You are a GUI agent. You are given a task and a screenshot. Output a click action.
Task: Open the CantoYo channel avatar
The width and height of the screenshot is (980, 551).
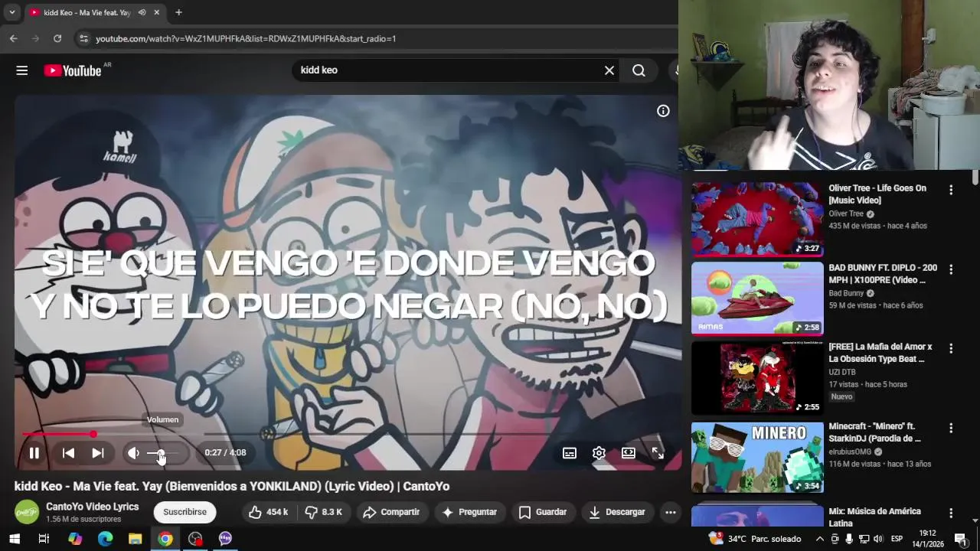pos(27,512)
